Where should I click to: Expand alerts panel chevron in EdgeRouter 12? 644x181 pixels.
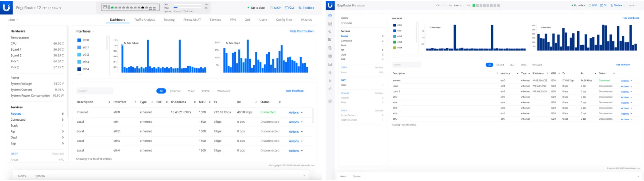coord(304,176)
